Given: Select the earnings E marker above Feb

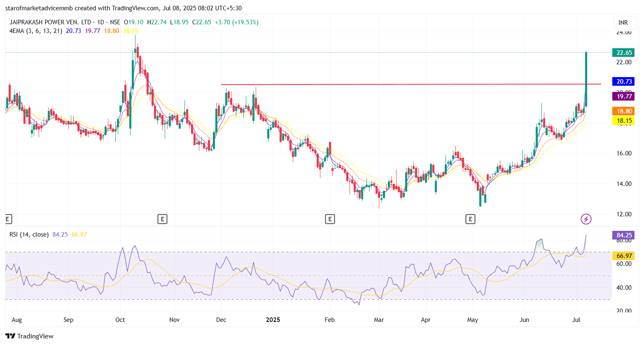Looking at the screenshot, I should pos(330,219).
